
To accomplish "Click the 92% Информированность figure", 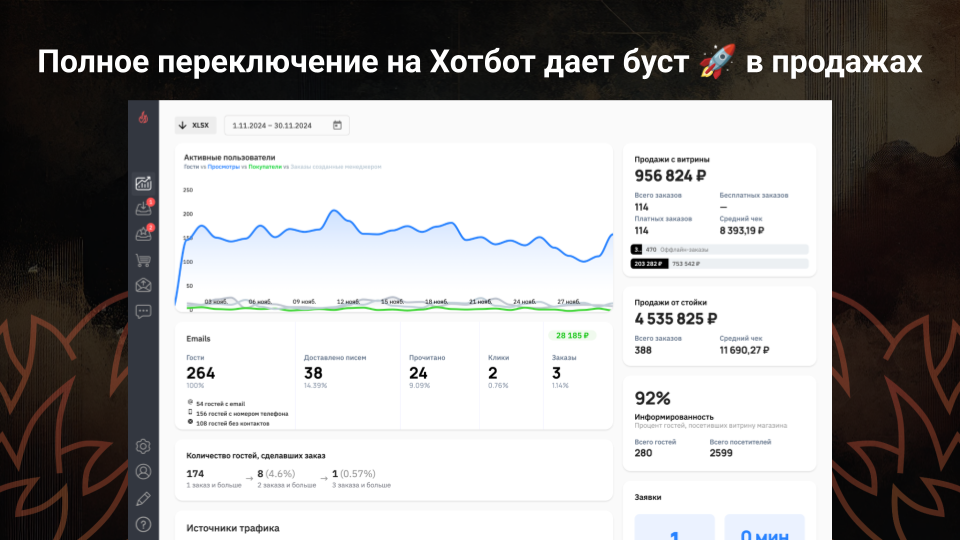I will point(652,399).
